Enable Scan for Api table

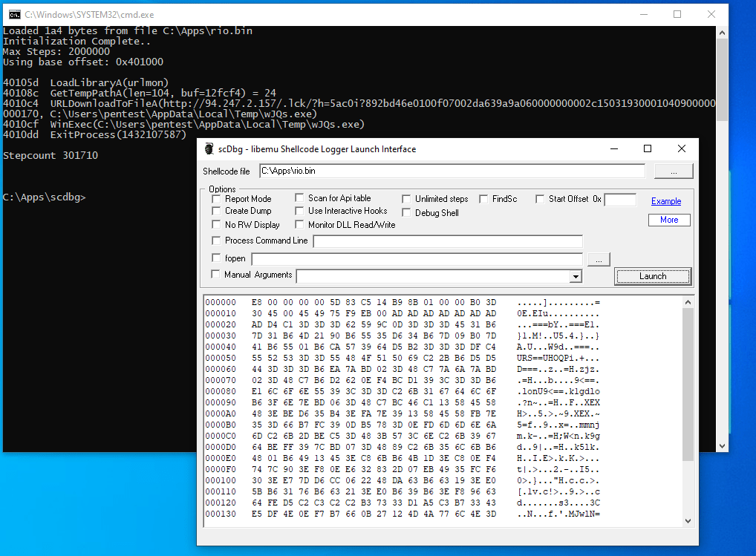[299, 198]
